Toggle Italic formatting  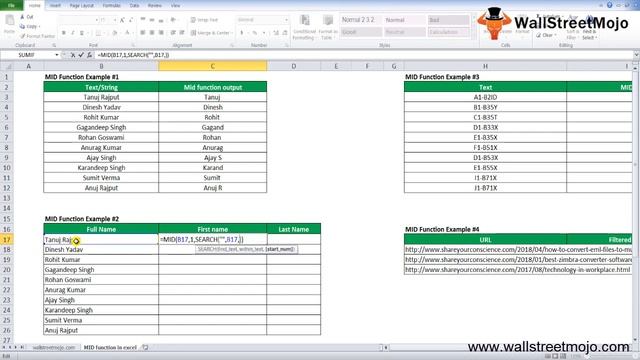(x=73, y=33)
